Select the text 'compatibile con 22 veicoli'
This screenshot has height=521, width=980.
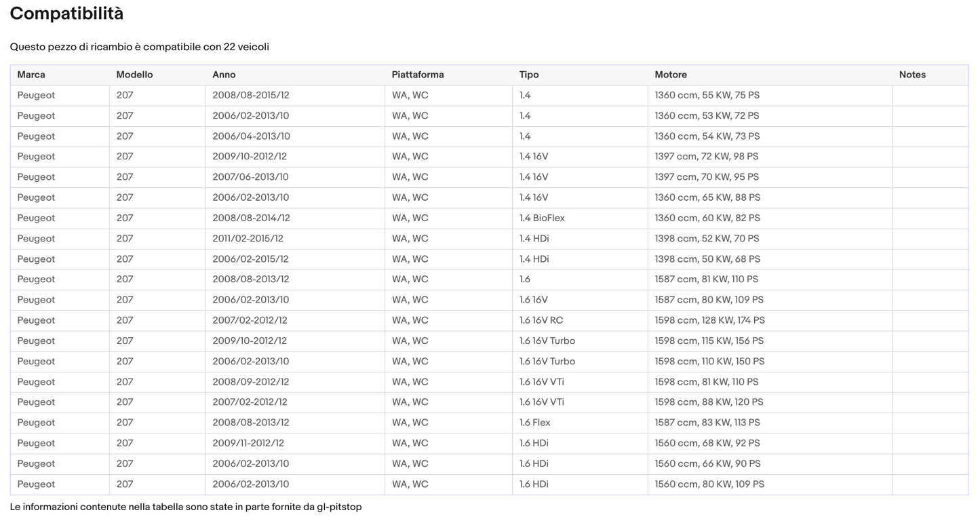(206, 47)
